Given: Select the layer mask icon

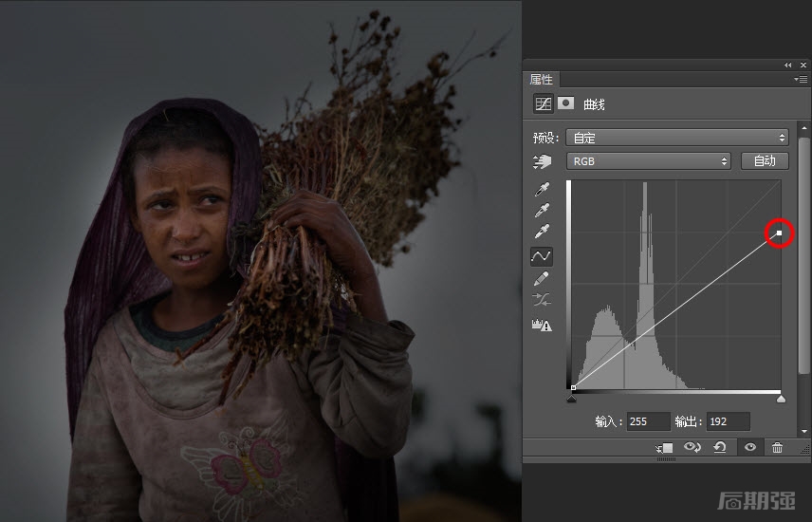Looking at the screenshot, I should pos(565,103).
